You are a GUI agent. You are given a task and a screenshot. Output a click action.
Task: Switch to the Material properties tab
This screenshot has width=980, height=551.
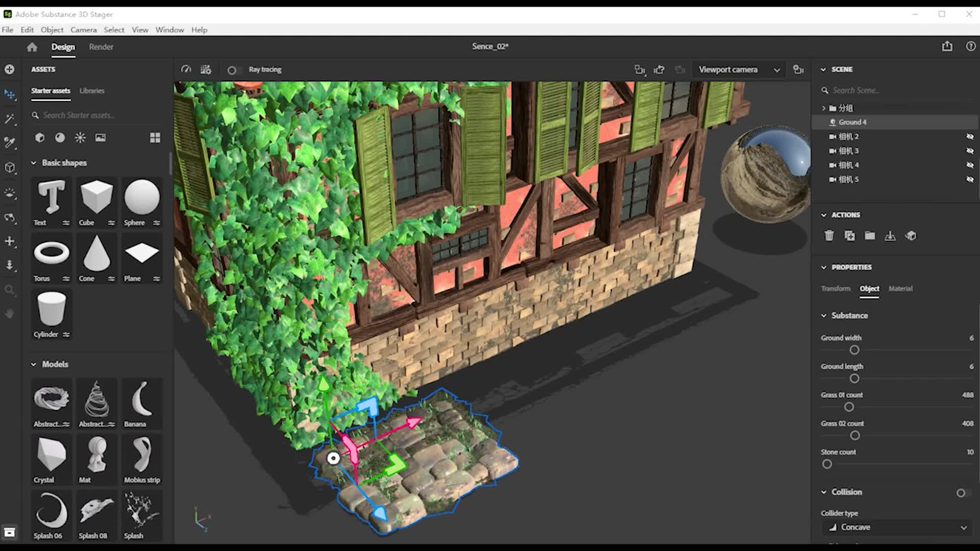click(x=900, y=288)
